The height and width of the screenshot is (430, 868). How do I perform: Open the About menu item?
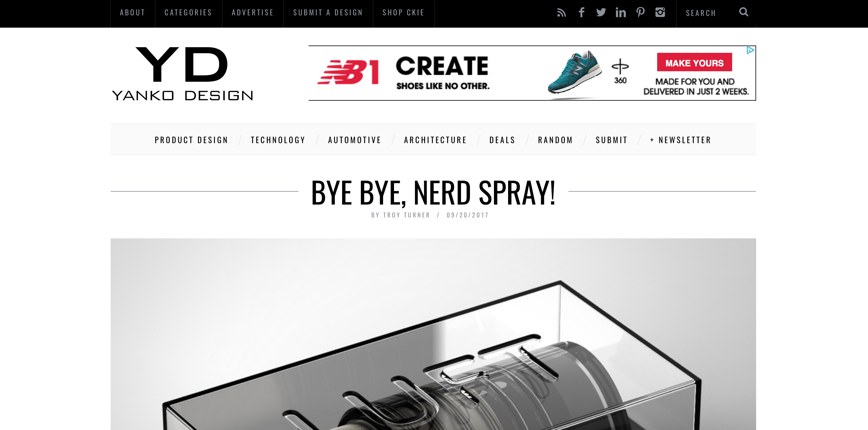click(132, 13)
